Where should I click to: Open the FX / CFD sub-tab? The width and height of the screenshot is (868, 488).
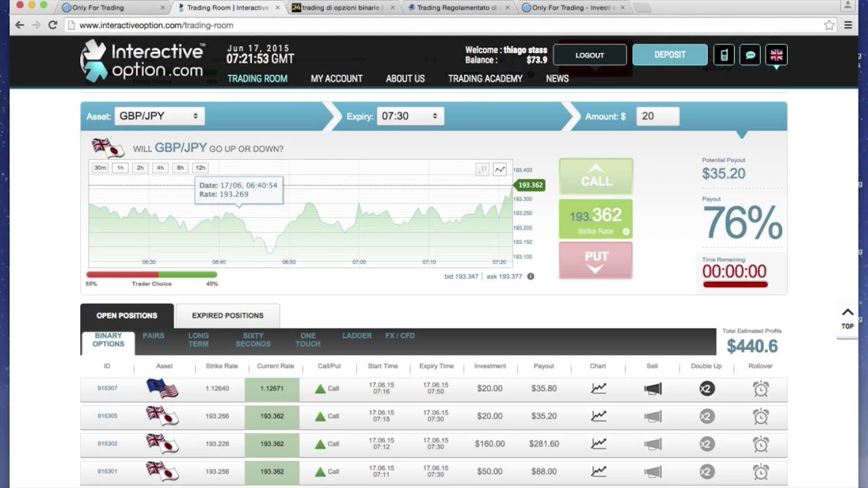(x=400, y=335)
